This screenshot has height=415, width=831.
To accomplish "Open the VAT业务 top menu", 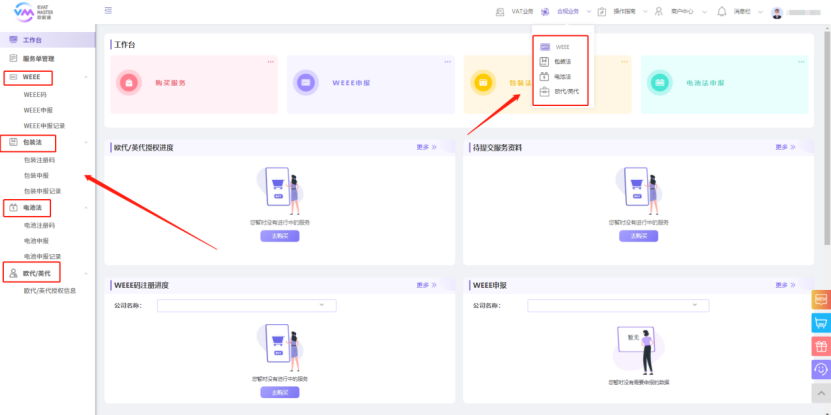I will pyautogui.click(x=522, y=11).
